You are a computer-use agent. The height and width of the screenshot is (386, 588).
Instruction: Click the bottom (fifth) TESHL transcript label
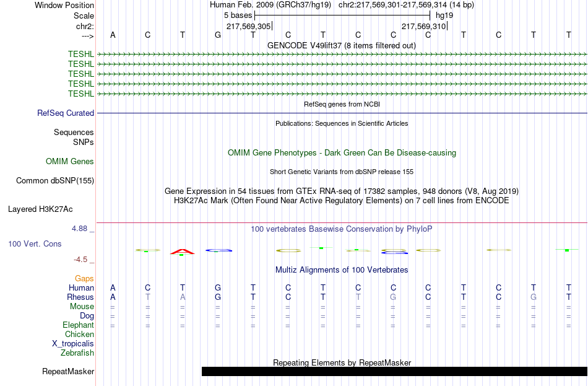tap(81, 94)
